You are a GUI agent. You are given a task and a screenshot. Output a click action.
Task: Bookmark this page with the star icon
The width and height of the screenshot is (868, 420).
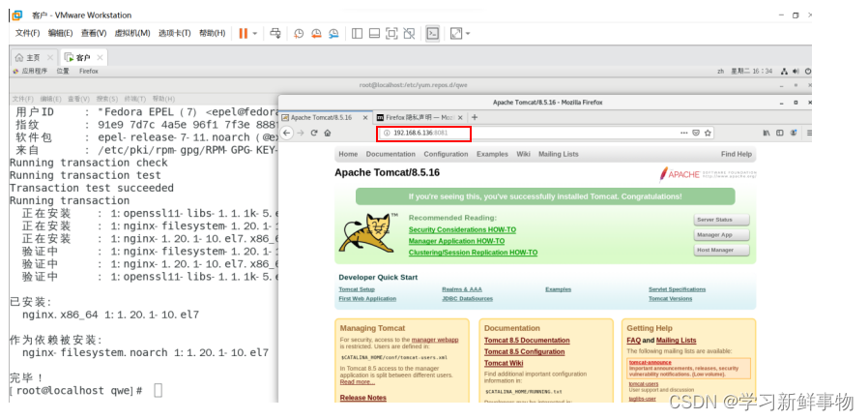[708, 133]
